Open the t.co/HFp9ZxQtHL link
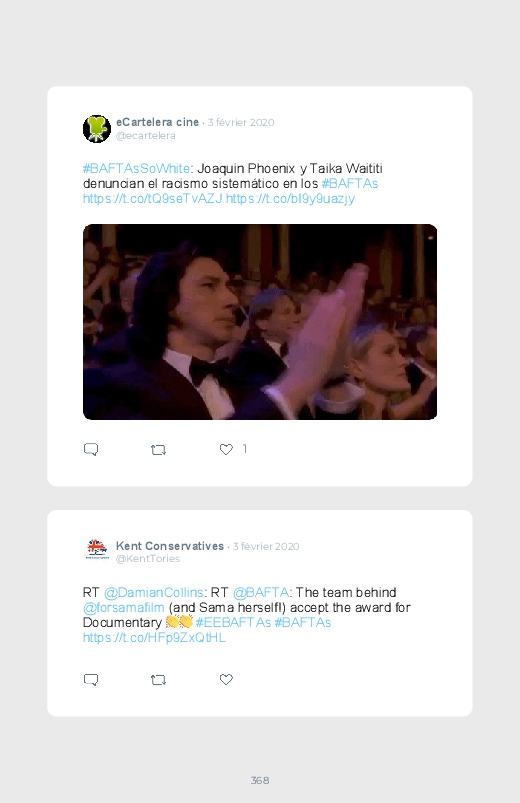 154,638
